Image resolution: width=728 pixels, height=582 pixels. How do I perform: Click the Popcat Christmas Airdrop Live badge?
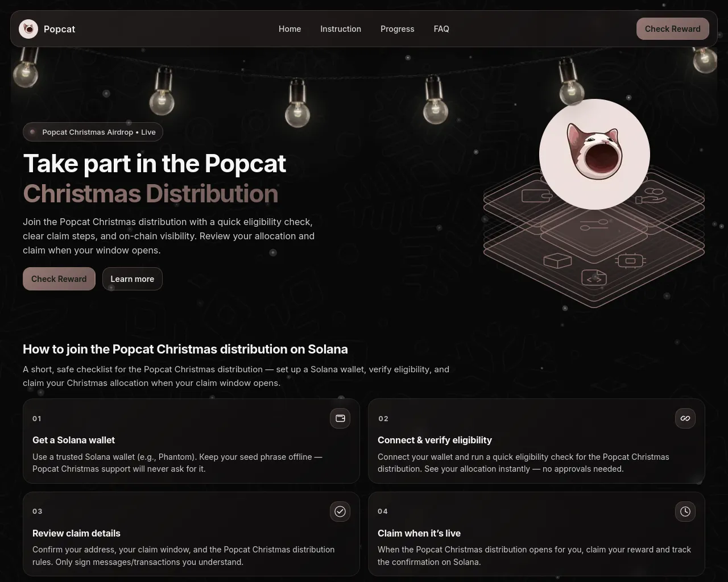coord(93,132)
